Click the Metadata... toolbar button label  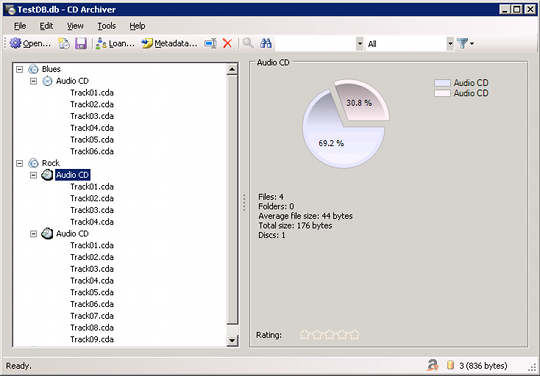176,44
